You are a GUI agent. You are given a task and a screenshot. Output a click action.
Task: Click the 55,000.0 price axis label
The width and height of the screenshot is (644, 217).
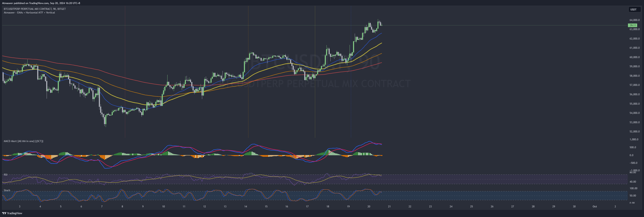(635, 104)
